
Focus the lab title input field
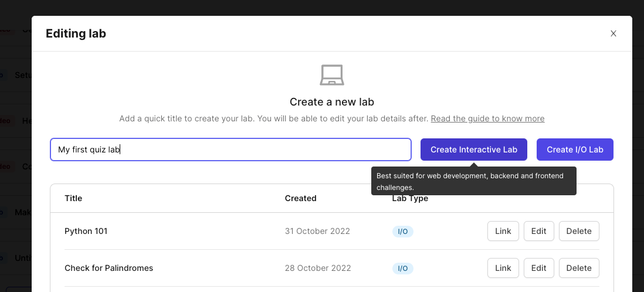coord(231,150)
